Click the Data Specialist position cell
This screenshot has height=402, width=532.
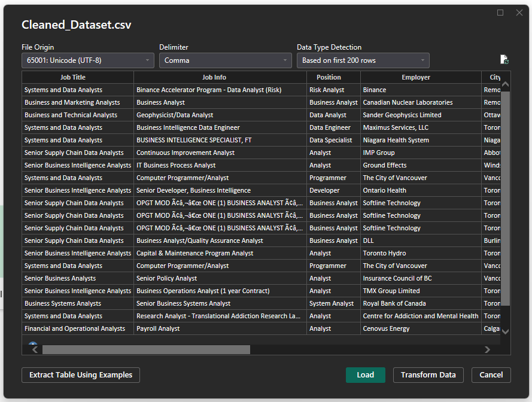click(333, 140)
